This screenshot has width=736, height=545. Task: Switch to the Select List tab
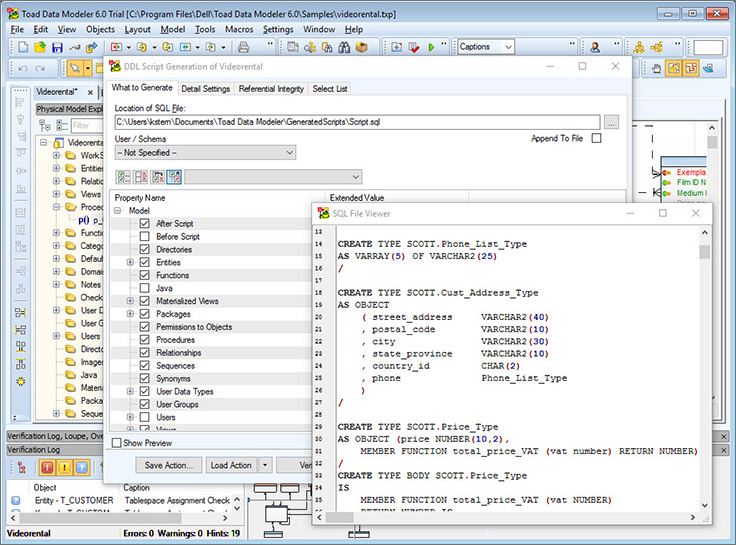330,89
